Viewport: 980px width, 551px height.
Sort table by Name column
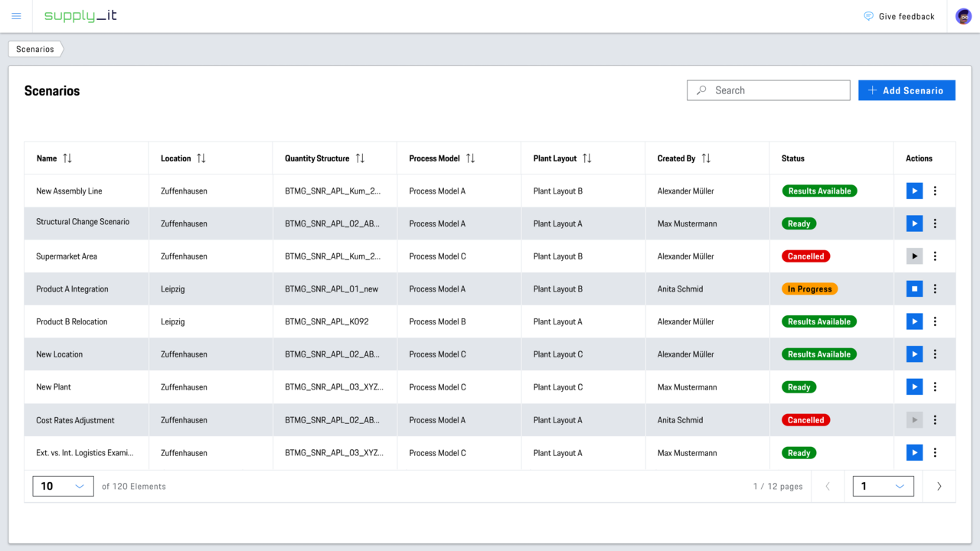click(67, 158)
